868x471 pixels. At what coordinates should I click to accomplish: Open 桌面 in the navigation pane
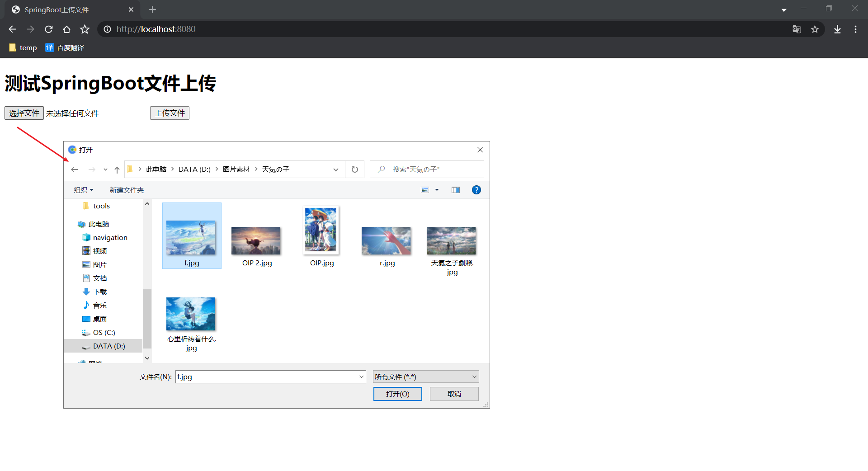pos(99,319)
